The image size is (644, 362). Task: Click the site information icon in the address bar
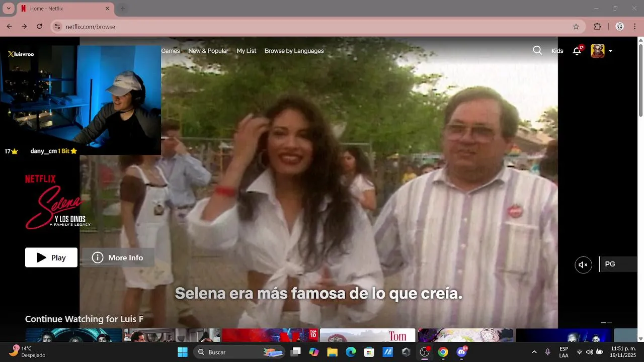click(x=57, y=27)
